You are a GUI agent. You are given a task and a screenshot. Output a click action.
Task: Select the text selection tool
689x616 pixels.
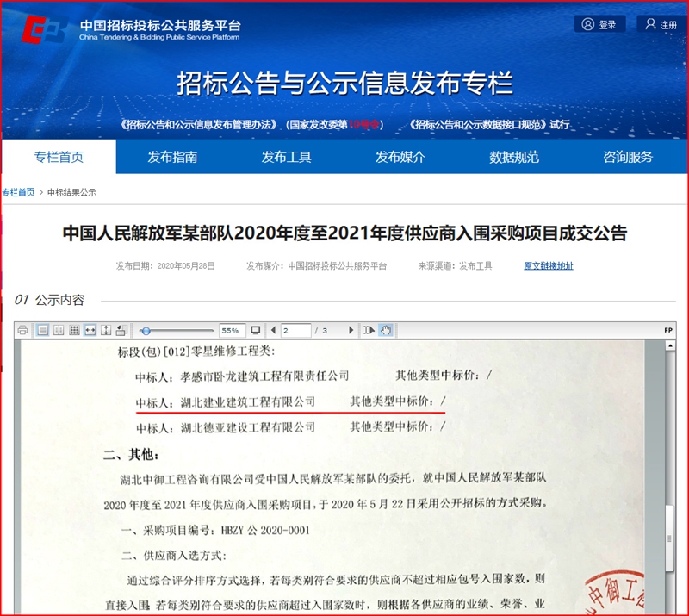[369, 330]
